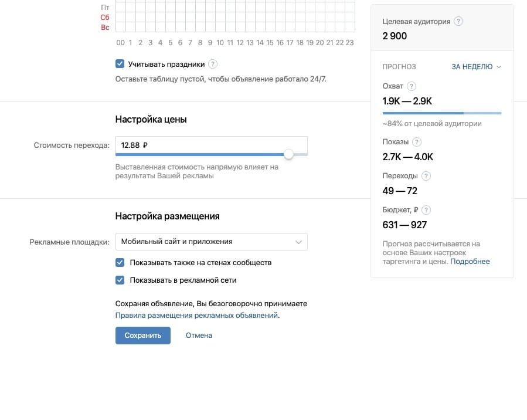Click help icon near Учитывать праздники
The image size is (527, 420).
[x=213, y=64]
